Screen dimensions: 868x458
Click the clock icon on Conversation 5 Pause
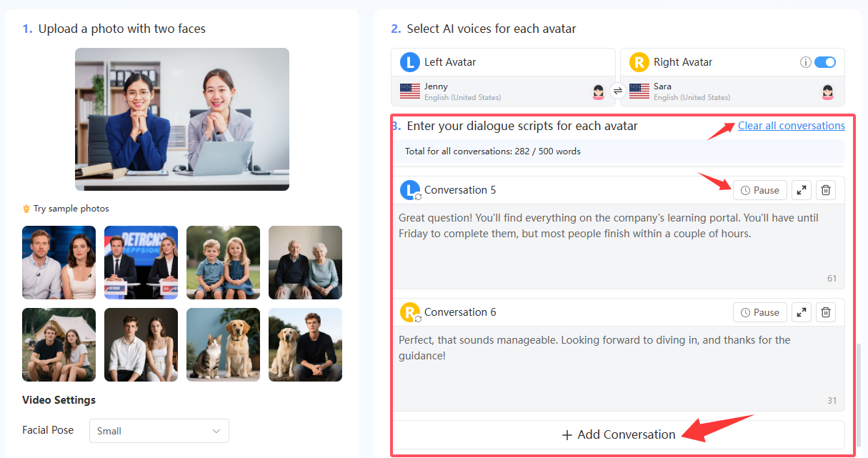(x=746, y=189)
